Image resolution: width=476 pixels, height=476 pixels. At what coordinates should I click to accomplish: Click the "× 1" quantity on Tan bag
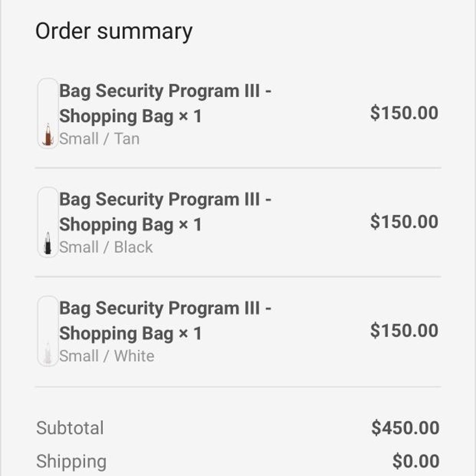pos(190,116)
